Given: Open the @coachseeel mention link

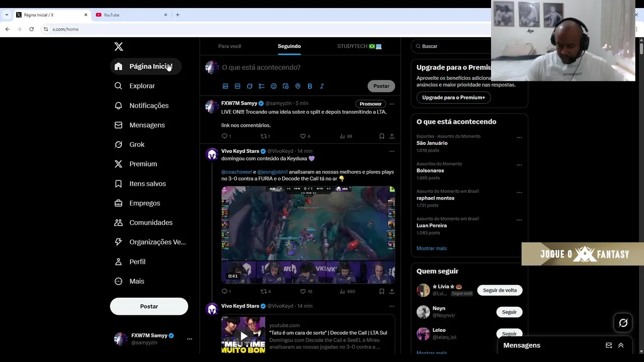Looking at the screenshot, I should pyautogui.click(x=236, y=172).
